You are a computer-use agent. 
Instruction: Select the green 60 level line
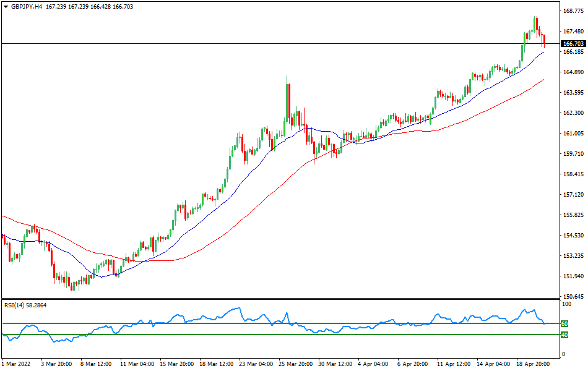(279, 322)
